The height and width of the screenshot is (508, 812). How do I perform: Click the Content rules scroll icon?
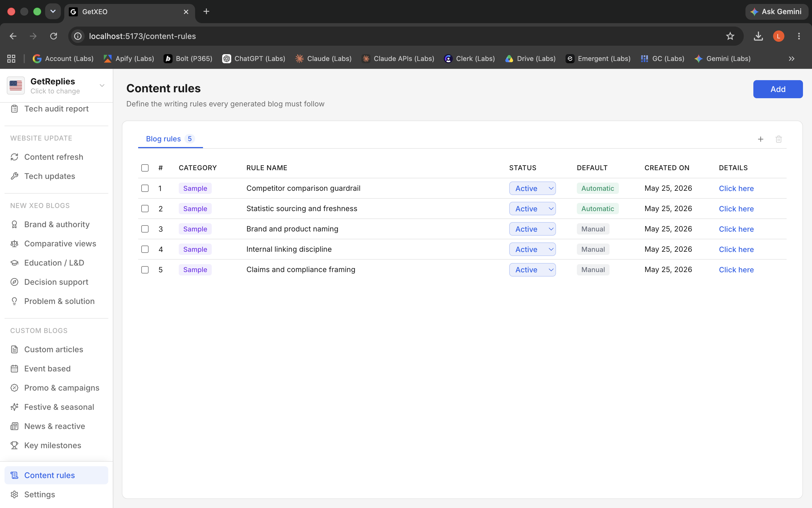(14, 475)
